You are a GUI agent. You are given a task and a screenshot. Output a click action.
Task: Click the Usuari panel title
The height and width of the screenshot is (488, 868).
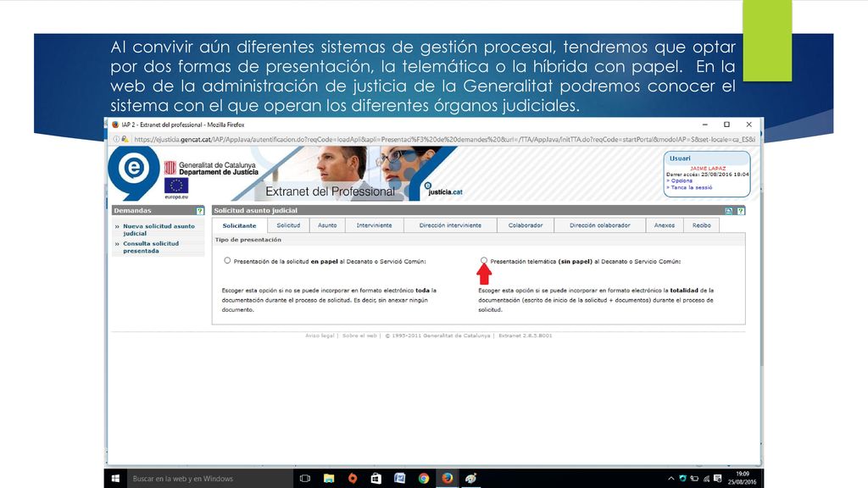[x=680, y=158]
